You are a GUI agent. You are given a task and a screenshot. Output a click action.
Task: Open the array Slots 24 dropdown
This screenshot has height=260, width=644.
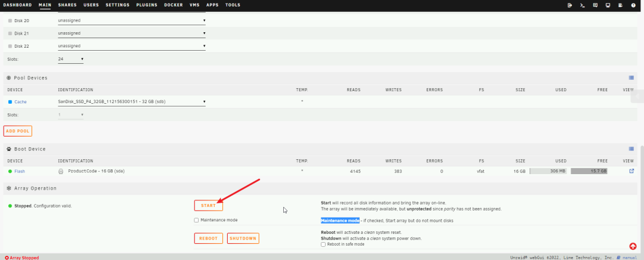[70, 59]
